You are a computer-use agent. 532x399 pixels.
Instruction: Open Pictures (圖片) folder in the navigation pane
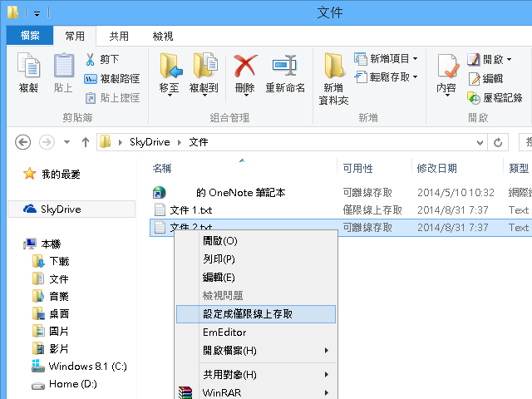point(51,331)
